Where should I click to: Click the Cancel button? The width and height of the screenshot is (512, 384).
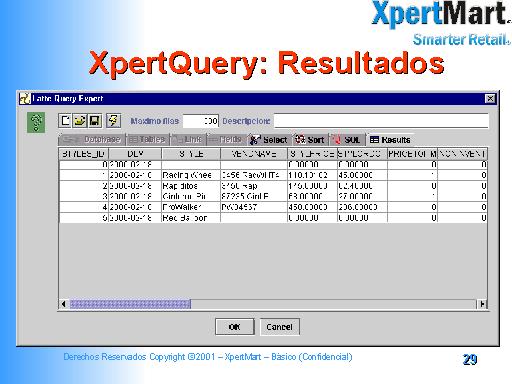[279, 327]
